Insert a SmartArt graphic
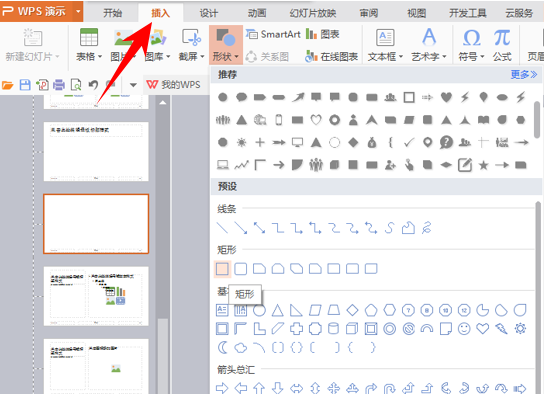Viewport: 544px width, 394px height. coord(273,34)
